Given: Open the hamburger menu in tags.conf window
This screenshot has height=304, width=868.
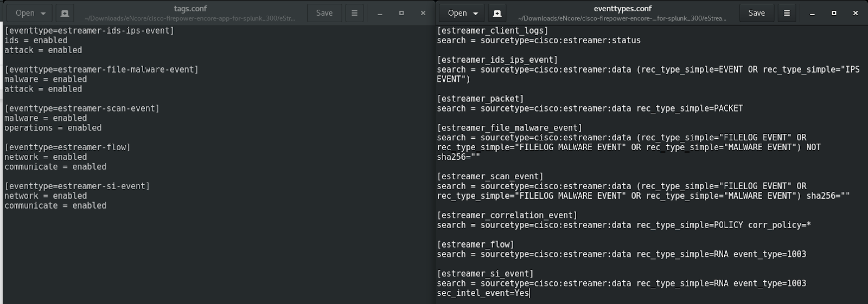Looking at the screenshot, I should point(354,13).
